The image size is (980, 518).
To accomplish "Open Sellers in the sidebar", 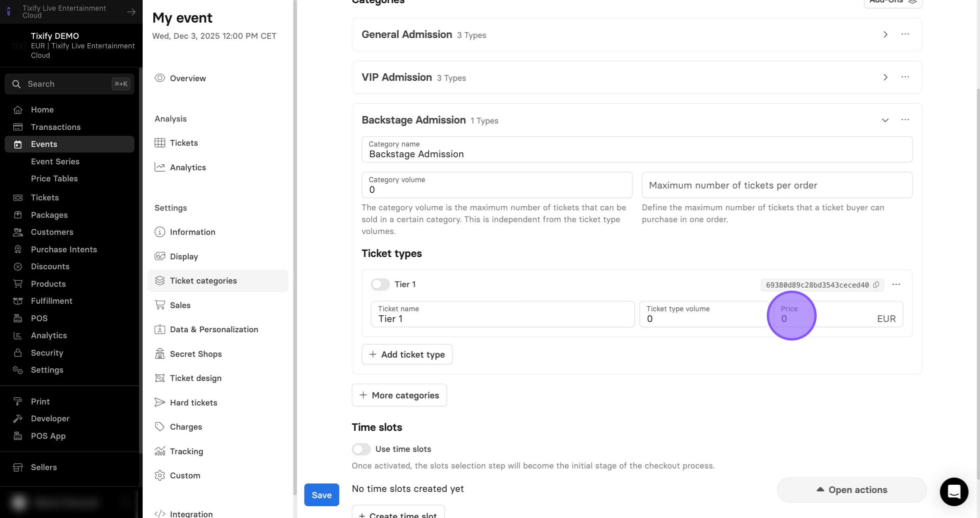I will pyautogui.click(x=69, y=467).
